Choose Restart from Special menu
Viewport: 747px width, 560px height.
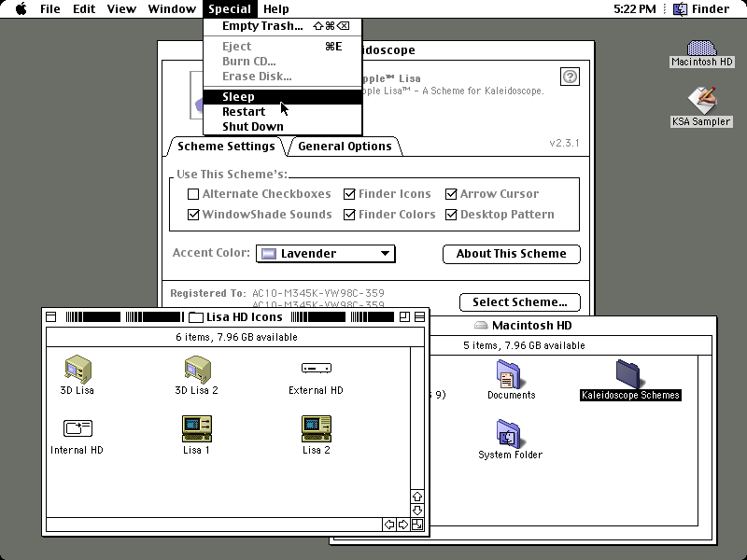click(x=283, y=111)
